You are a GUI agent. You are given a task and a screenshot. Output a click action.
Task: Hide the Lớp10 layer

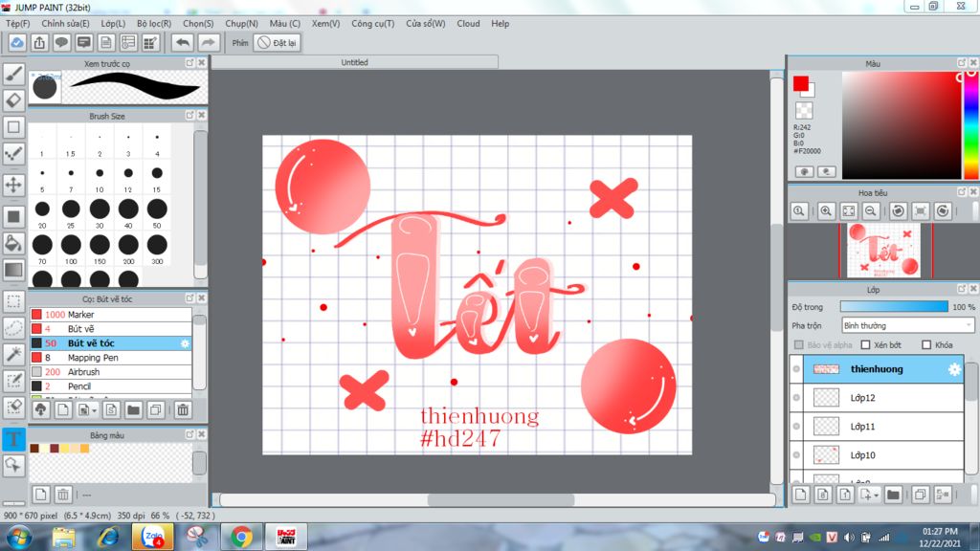pyautogui.click(x=796, y=455)
